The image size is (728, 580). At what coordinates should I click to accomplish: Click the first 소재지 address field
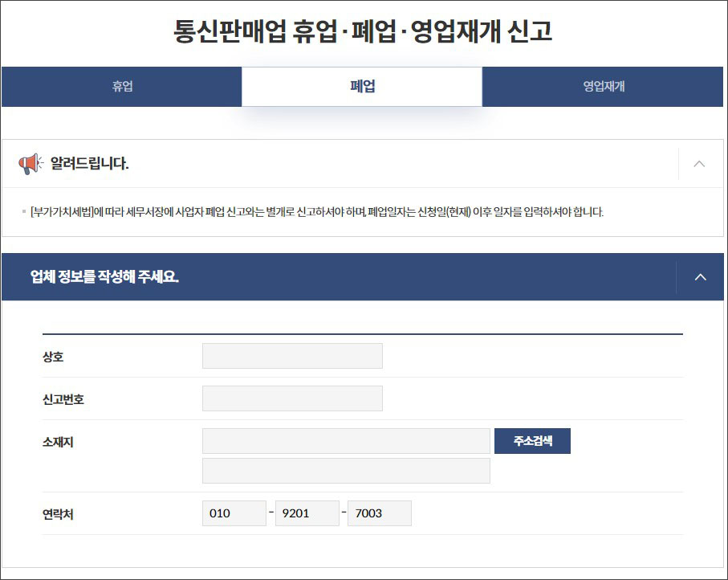[347, 441]
